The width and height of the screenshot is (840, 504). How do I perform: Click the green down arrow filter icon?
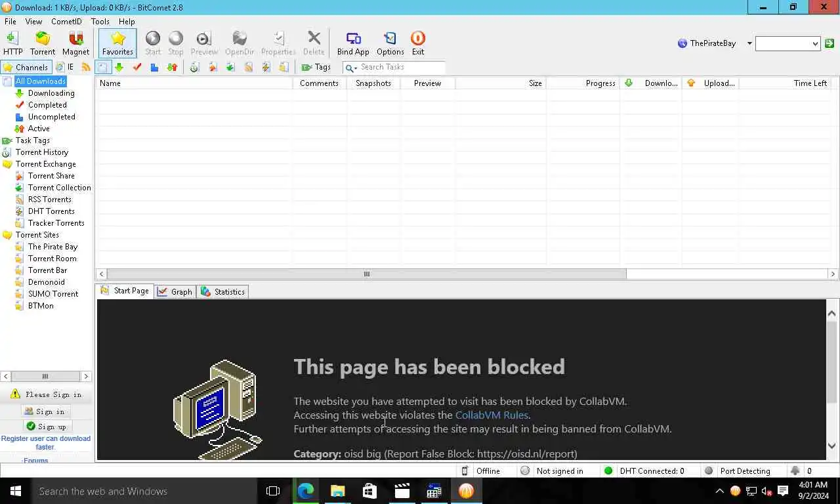(119, 67)
